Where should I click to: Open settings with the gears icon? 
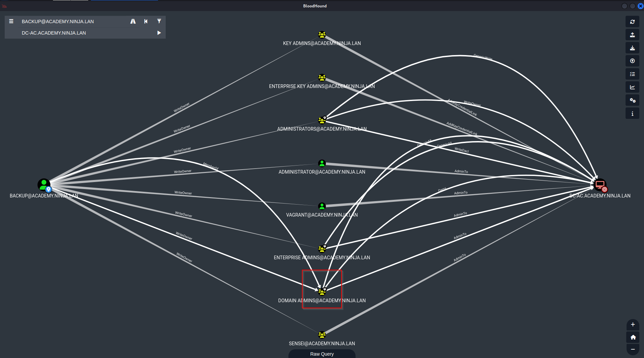[x=632, y=100]
